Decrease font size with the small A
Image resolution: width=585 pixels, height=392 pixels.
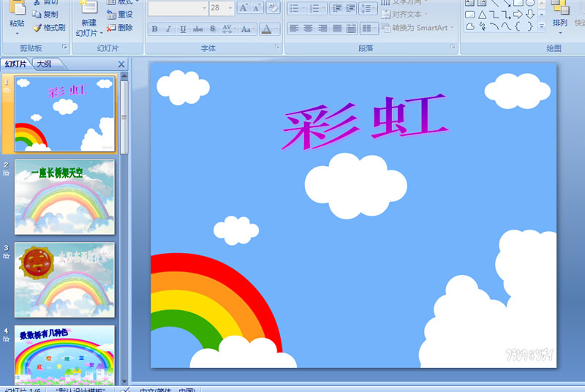(257, 8)
